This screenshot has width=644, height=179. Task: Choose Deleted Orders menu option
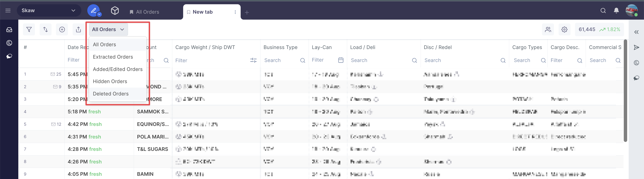pos(111,94)
